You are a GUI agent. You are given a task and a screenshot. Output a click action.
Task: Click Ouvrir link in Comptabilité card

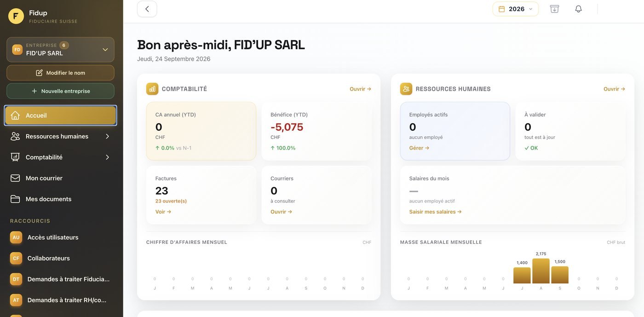[360, 89]
